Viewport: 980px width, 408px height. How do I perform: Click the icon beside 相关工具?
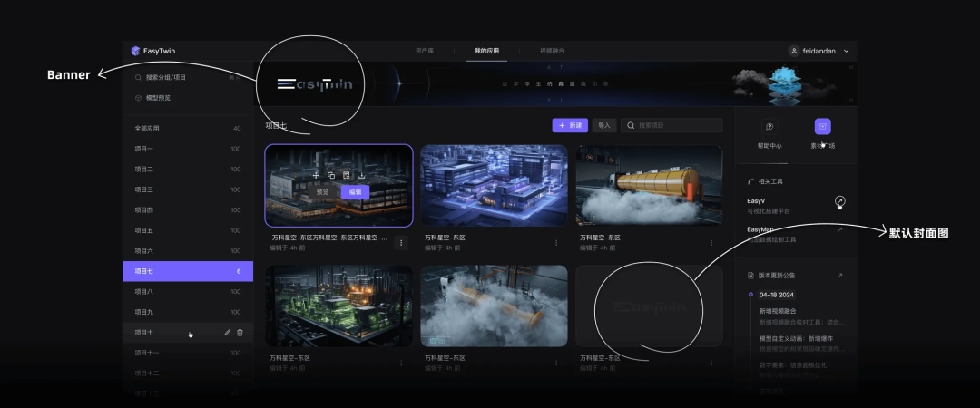click(750, 182)
